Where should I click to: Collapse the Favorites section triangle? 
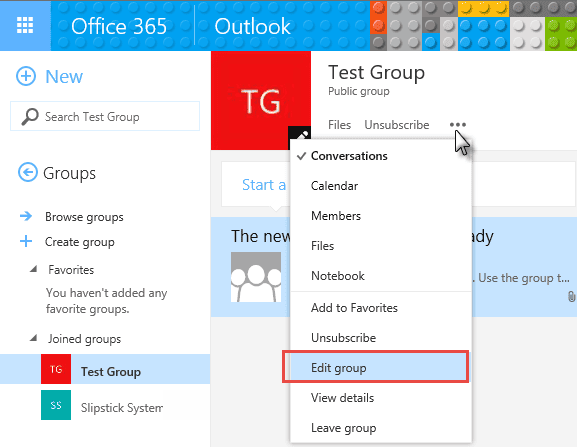[x=33, y=269]
